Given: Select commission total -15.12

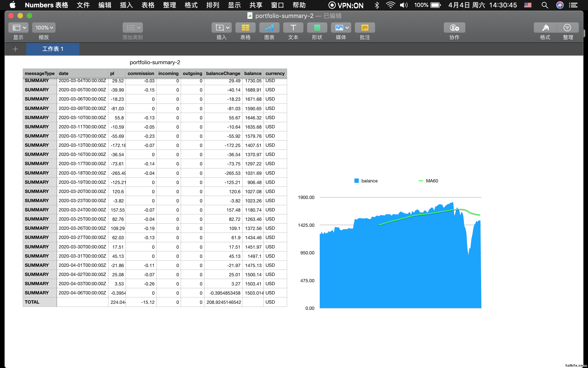Looking at the screenshot, I should point(141,302).
